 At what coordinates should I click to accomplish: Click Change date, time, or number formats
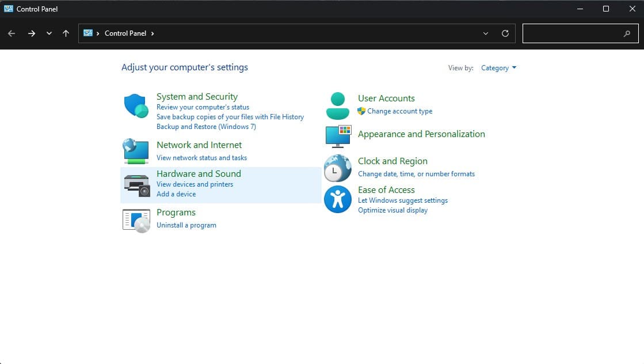pyautogui.click(x=417, y=174)
